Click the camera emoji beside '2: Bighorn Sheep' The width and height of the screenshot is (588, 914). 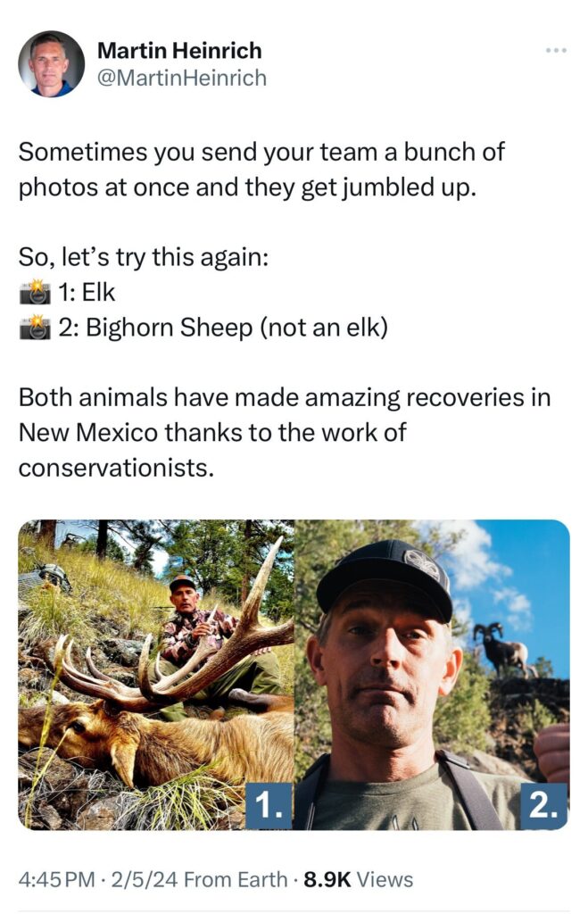pyautogui.click(x=34, y=328)
